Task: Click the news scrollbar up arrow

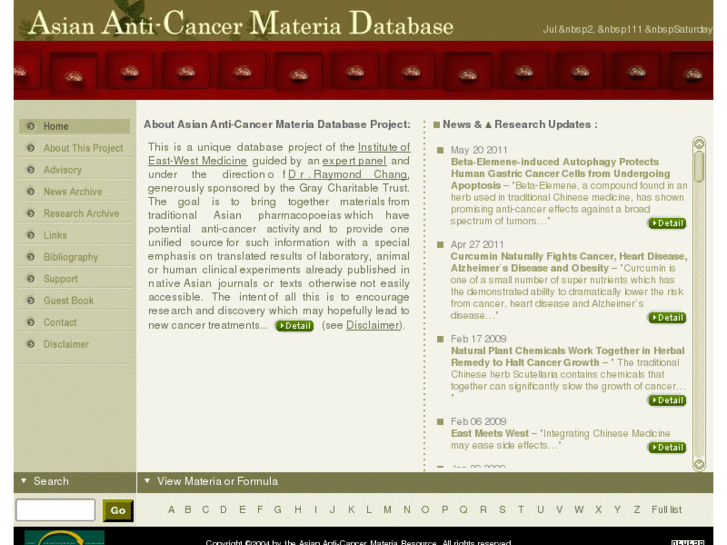Action: [699, 144]
